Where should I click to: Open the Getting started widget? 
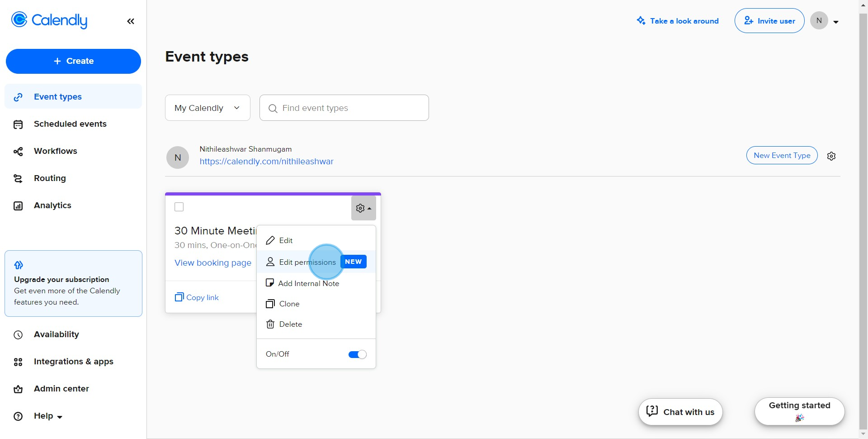(799, 411)
